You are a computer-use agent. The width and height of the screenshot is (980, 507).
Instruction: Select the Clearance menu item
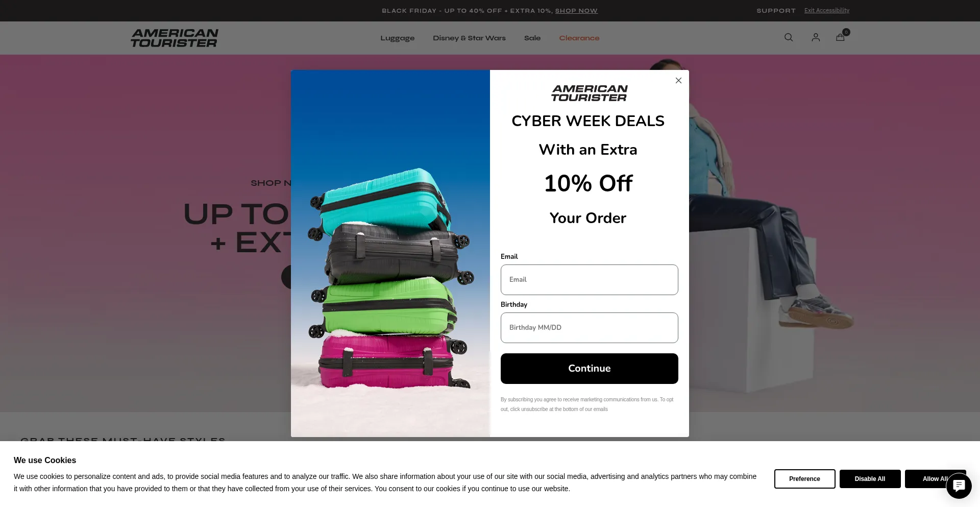coord(579,38)
